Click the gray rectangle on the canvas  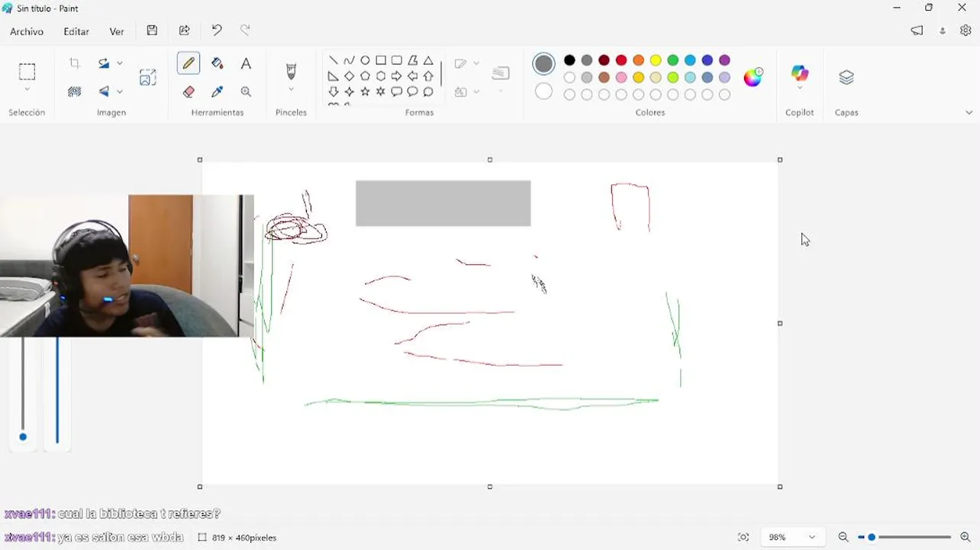pyautogui.click(x=443, y=203)
